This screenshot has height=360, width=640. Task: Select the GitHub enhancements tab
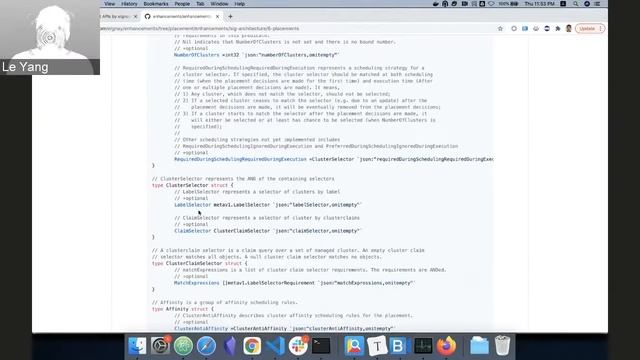tap(182, 16)
